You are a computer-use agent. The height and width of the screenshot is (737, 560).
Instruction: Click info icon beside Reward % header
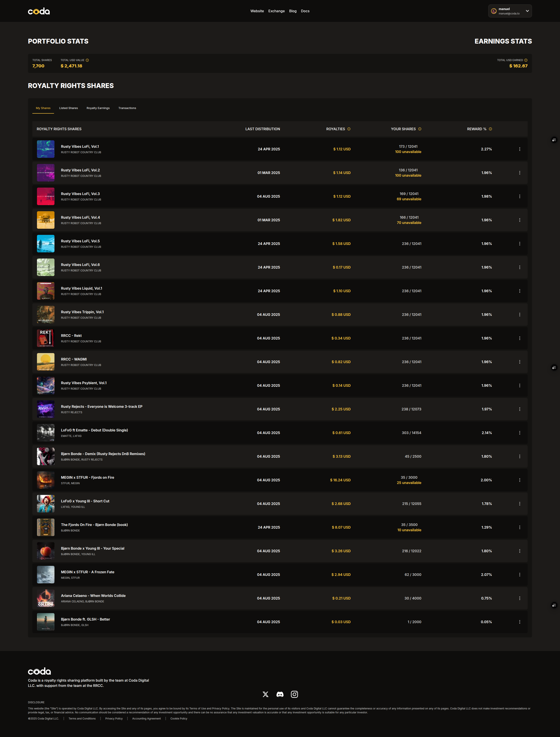pos(490,129)
